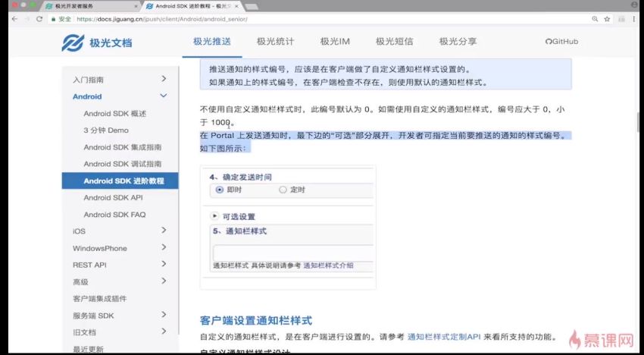Screen dimensions: 644x355
Task: Select the 即时 radio button
Action: click(220, 190)
